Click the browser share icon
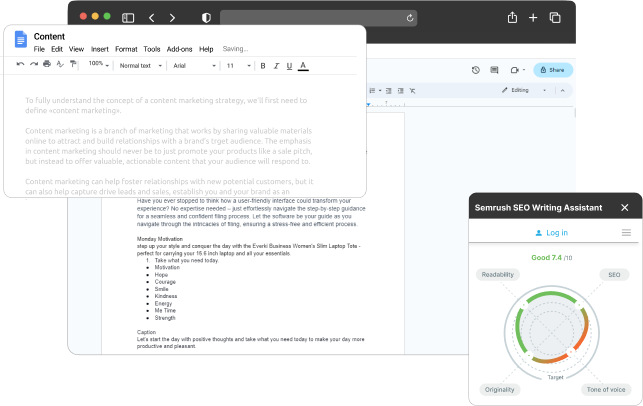The image size is (643, 406). (512, 17)
